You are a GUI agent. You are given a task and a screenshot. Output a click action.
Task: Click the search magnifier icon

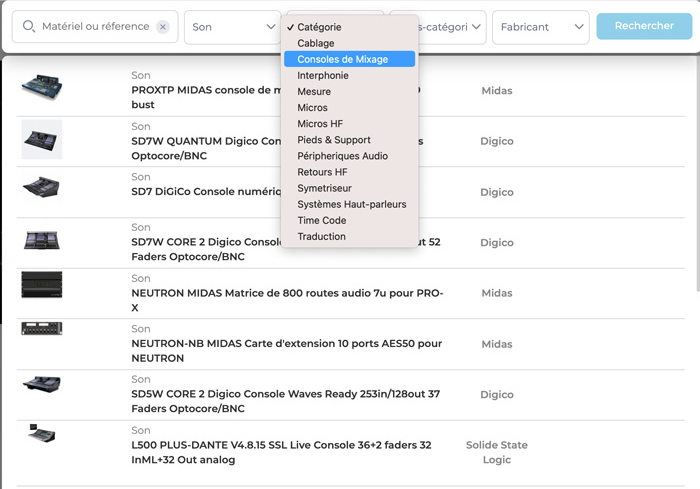click(29, 26)
